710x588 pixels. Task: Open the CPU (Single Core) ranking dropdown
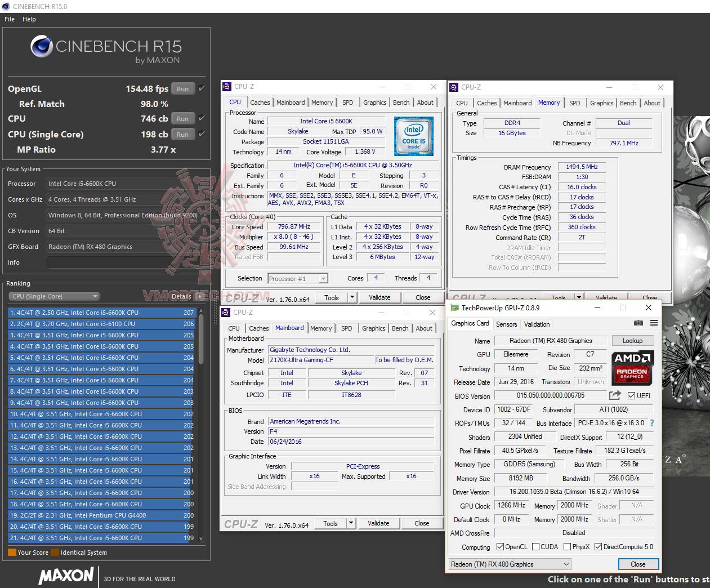point(54,296)
